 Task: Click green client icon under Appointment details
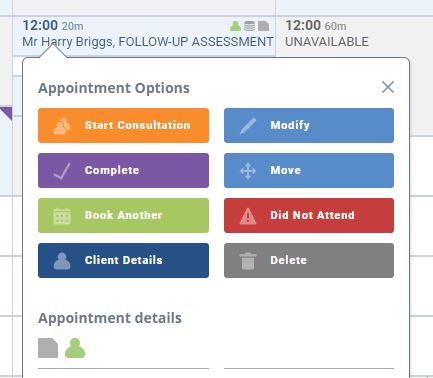[75, 348]
